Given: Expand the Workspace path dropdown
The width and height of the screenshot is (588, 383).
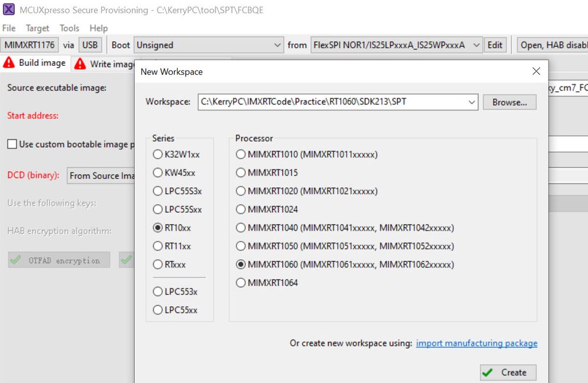Looking at the screenshot, I should 472,102.
